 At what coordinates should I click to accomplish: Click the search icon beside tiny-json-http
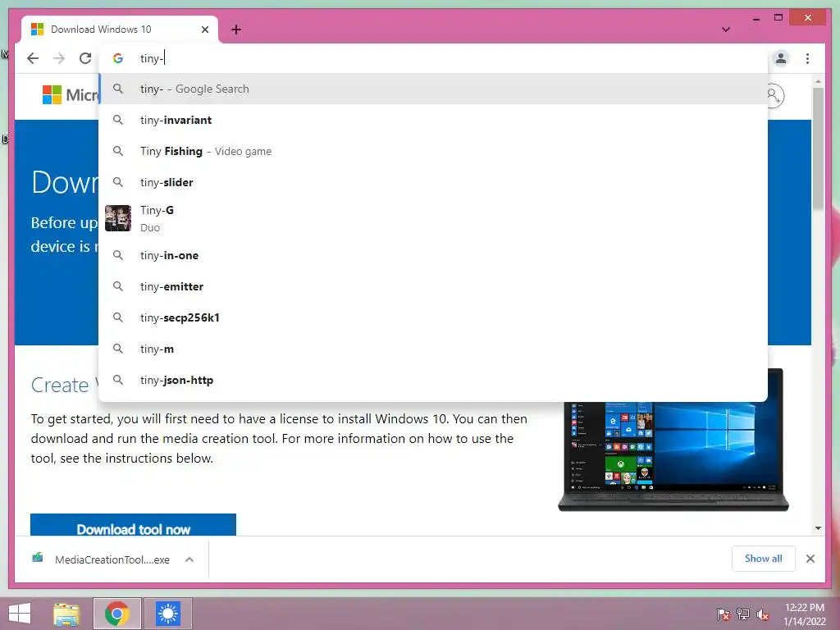point(118,380)
